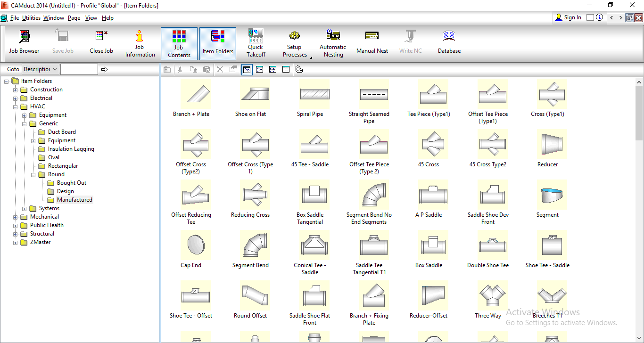Toggle the Item Folders view button
This screenshot has height=343, width=644.
(x=218, y=43)
